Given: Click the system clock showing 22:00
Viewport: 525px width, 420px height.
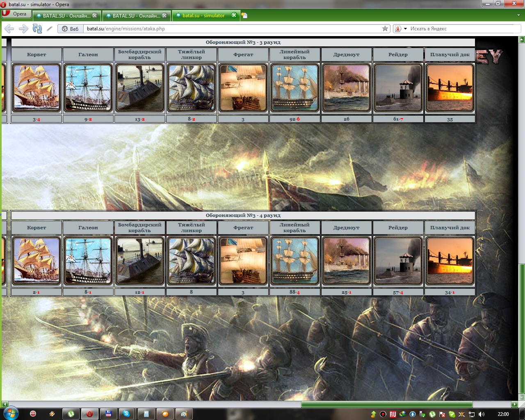Looking at the screenshot, I should (503, 414).
